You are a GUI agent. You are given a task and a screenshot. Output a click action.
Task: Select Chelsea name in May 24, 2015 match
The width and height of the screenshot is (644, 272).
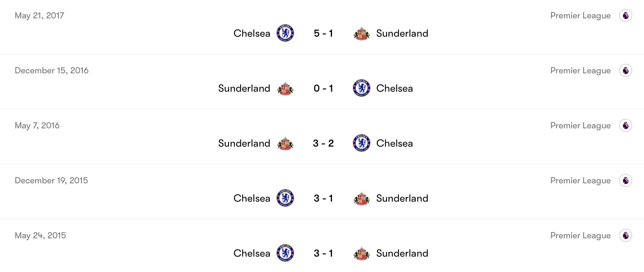252,253
